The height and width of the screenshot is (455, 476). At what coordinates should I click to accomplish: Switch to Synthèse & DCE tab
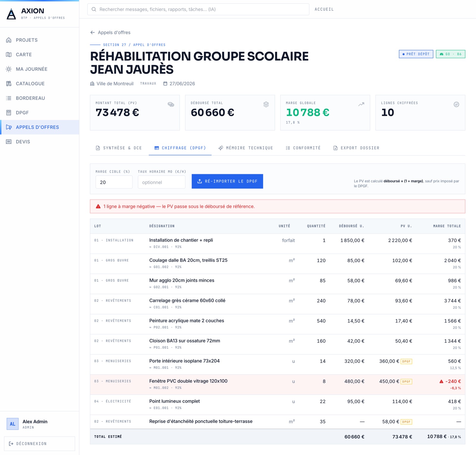point(119,148)
